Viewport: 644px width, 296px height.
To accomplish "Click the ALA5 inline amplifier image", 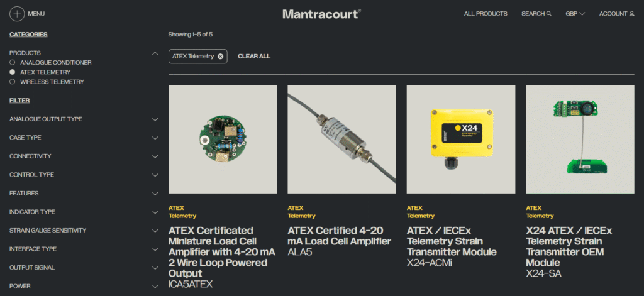I will (x=341, y=139).
